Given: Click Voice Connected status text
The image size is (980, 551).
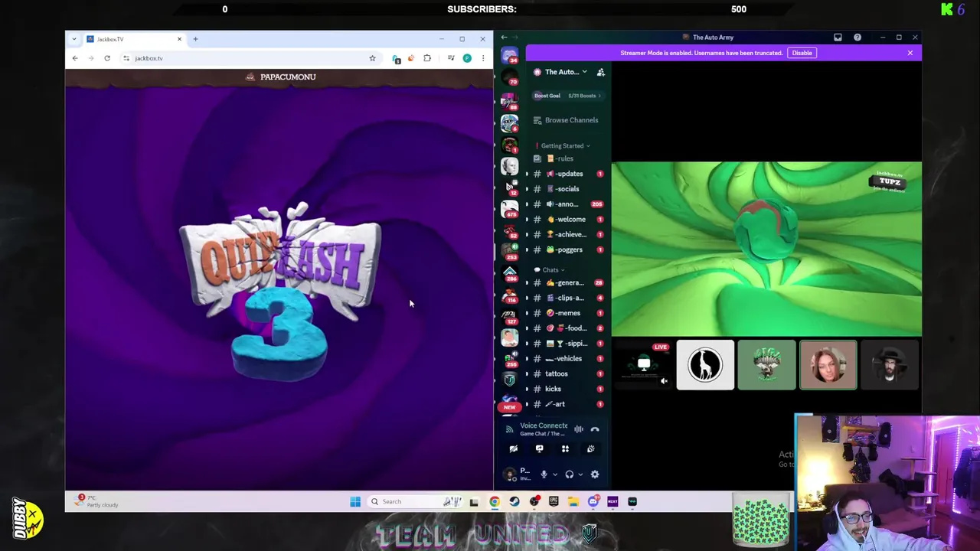Looking at the screenshot, I should point(544,425).
